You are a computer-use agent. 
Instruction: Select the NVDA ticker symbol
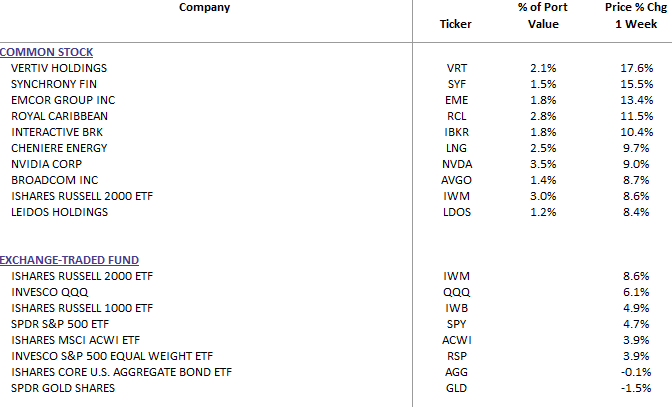(456, 164)
